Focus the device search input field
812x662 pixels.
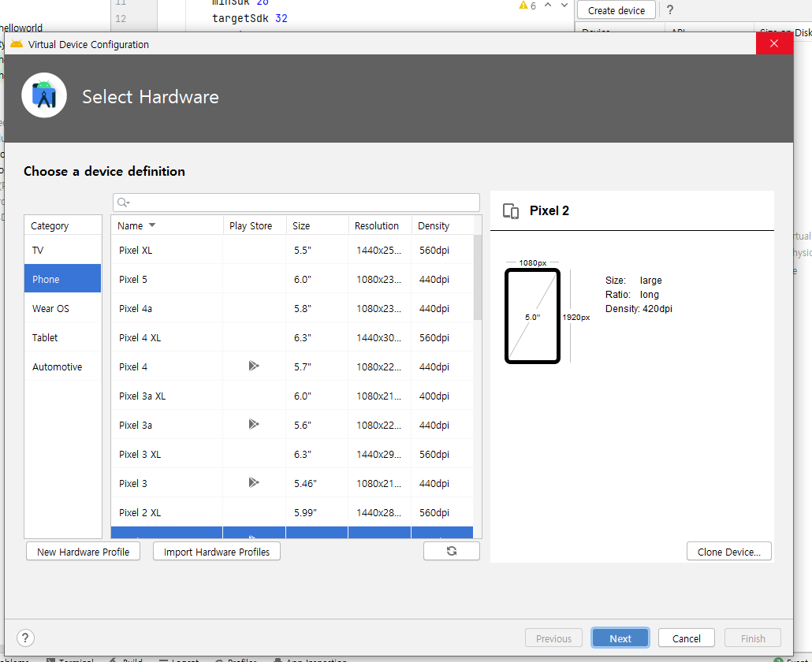click(296, 203)
